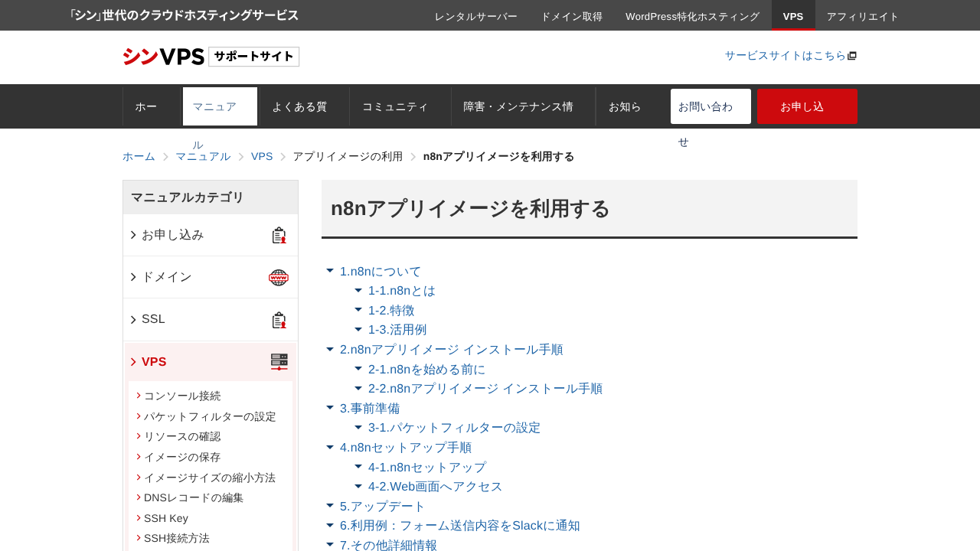The height and width of the screenshot is (551, 980).
Task: Jump to 1-2.特徴 section
Action: point(391,310)
